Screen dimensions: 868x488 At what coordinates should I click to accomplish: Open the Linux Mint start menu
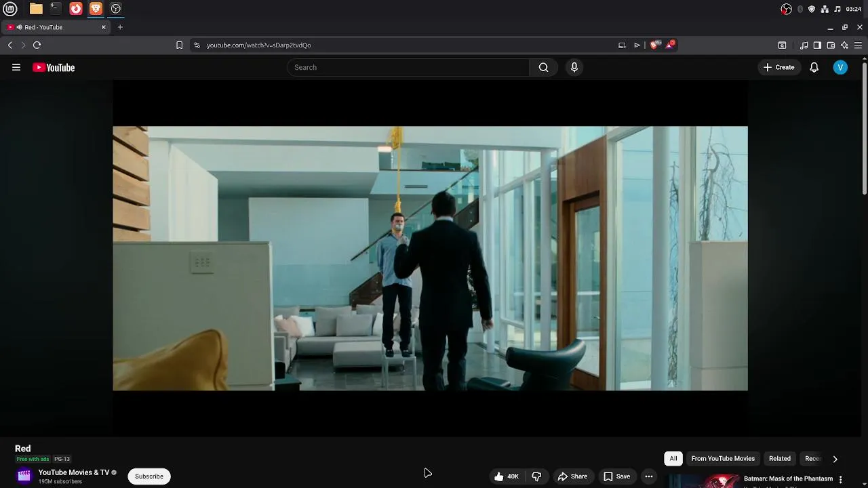9,9
